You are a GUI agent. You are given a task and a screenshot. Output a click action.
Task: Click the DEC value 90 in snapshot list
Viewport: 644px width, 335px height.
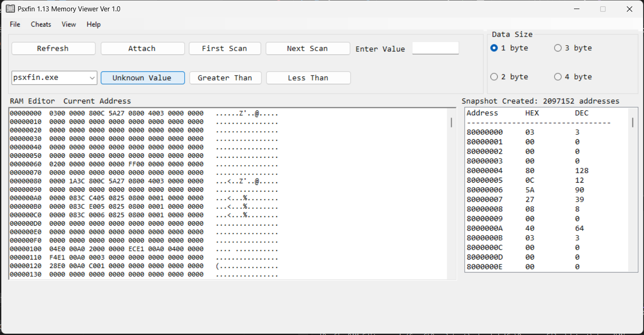point(579,190)
